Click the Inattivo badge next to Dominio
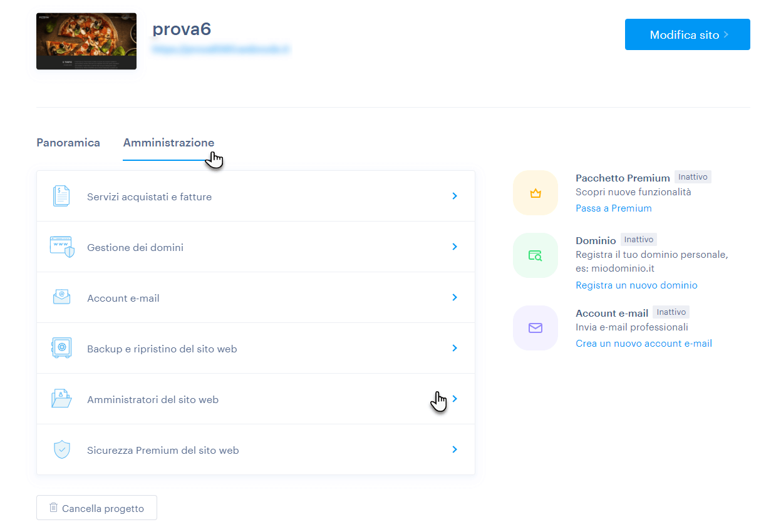 click(x=639, y=240)
